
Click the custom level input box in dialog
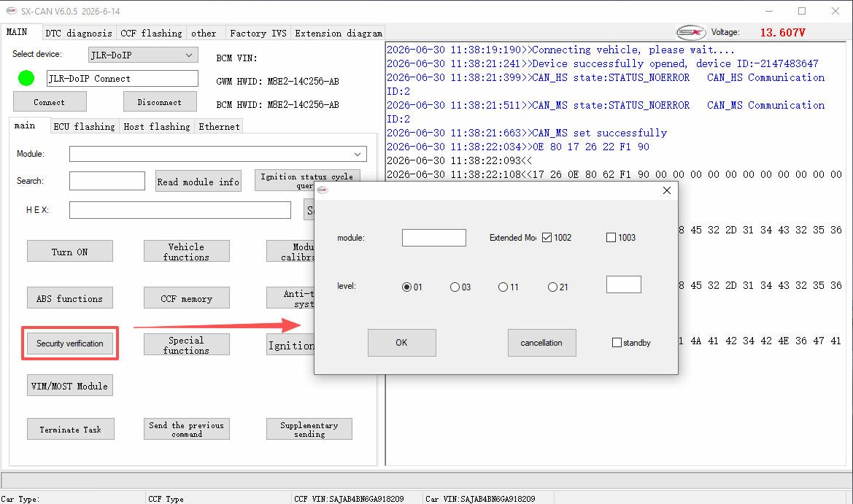[623, 284]
